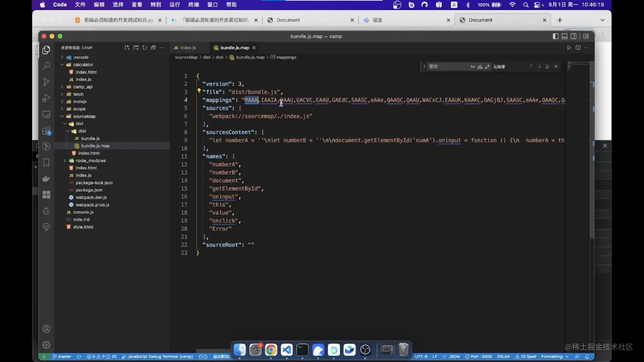The image size is (644, 362).
Task: Customize layout via the title bar icon
Action: pyautogui.click(x=586, y=36)
